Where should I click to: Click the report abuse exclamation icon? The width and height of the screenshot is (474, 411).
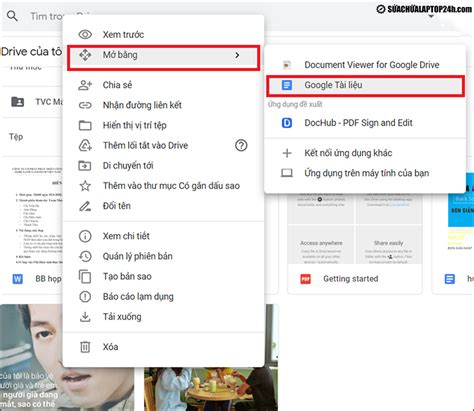[85, 297]
